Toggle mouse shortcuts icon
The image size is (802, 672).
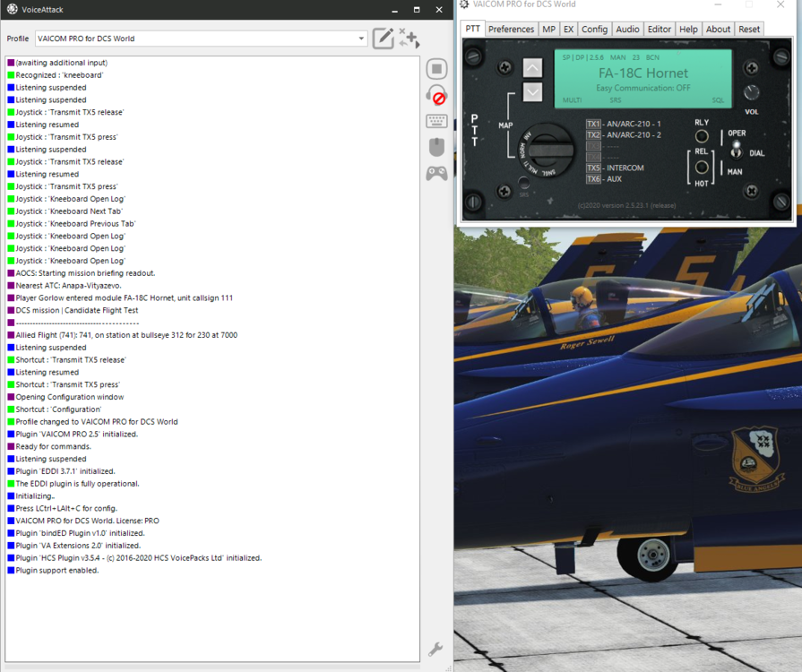tap(436, 147)
